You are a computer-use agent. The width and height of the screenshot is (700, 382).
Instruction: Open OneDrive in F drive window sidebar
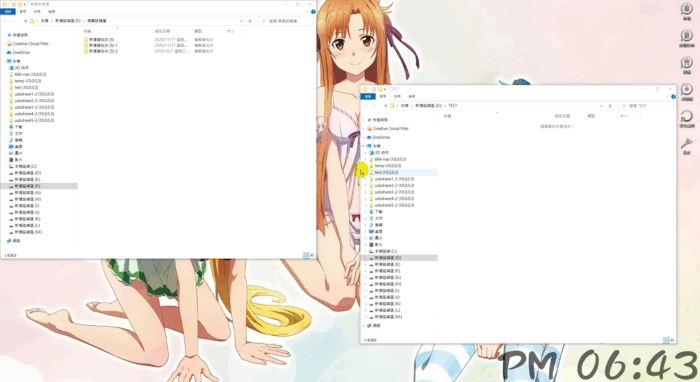[18, 53]
